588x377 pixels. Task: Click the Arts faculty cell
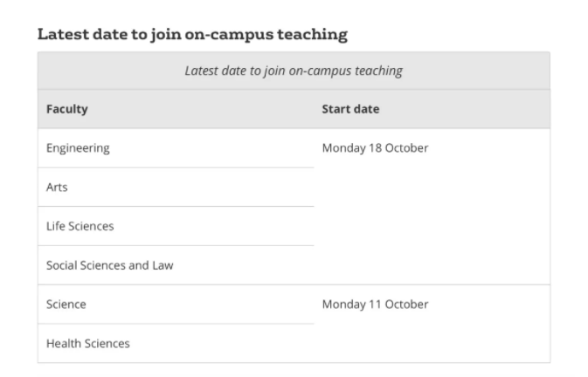coord(57,188)
